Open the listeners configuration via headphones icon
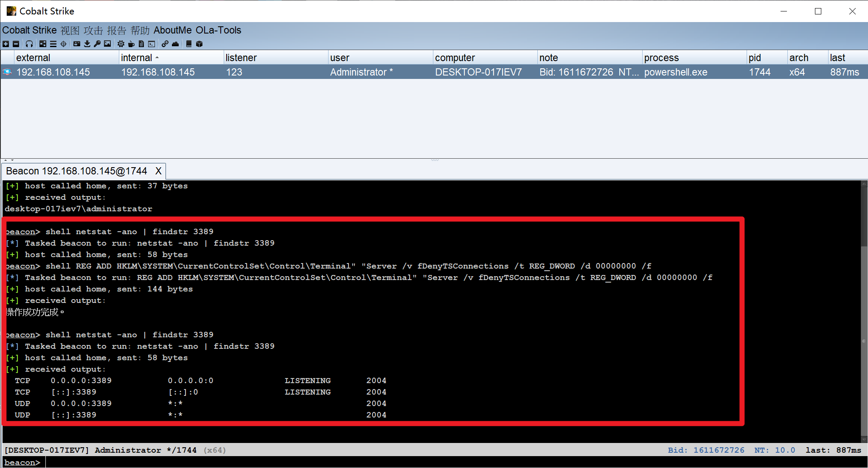The image size is (868, 468). coord(29,44)
